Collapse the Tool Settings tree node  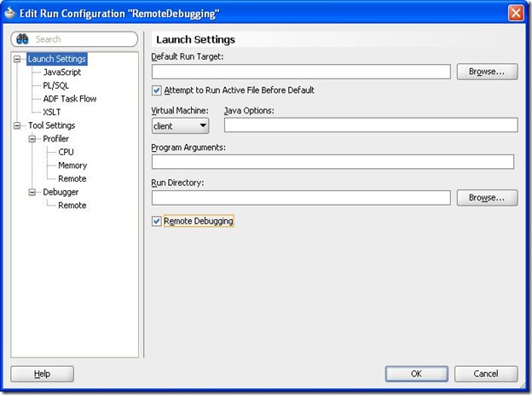click(19, 125)
